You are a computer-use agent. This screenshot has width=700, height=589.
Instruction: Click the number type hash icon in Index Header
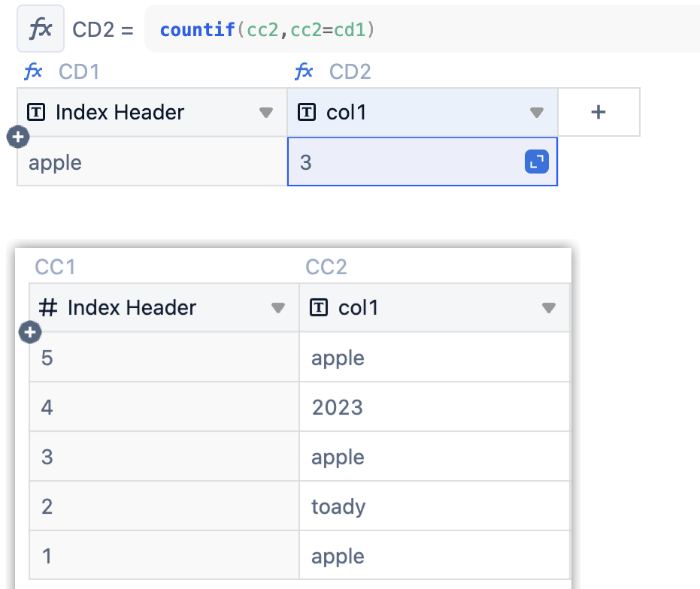(x=48, y=307)
